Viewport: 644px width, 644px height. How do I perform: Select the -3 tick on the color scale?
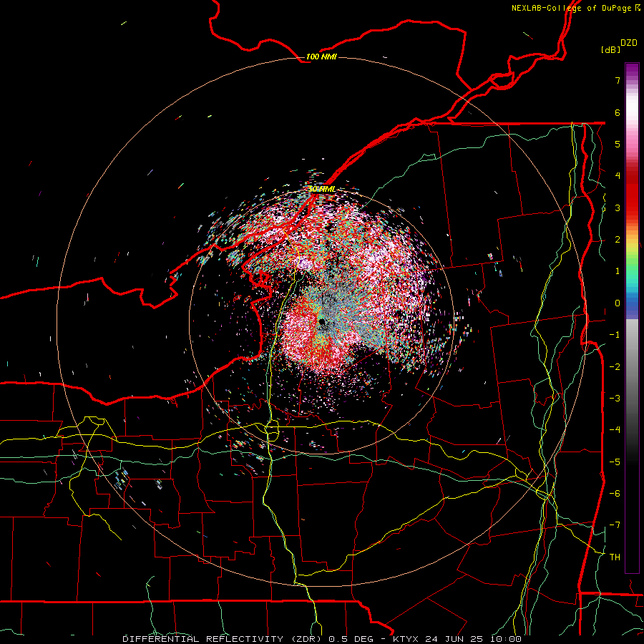click(615, 399)
